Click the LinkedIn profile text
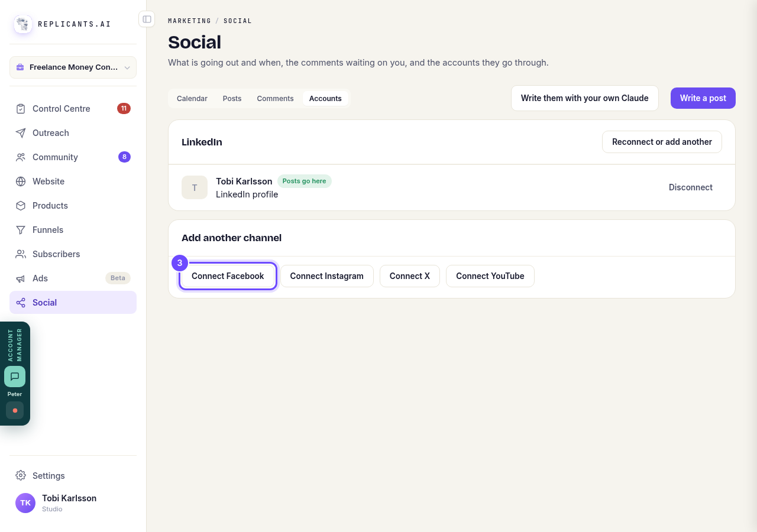 (247, 194)
